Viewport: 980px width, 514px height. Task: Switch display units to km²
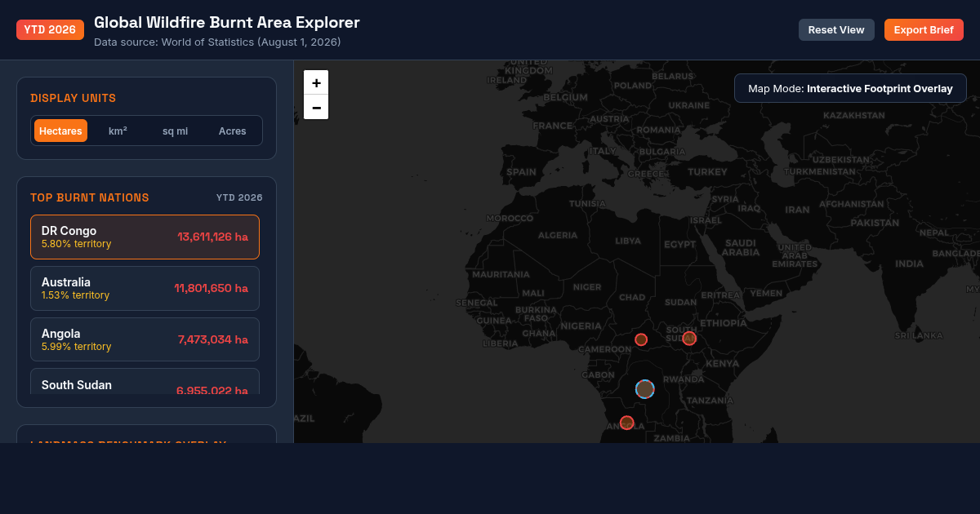[118, 131]
